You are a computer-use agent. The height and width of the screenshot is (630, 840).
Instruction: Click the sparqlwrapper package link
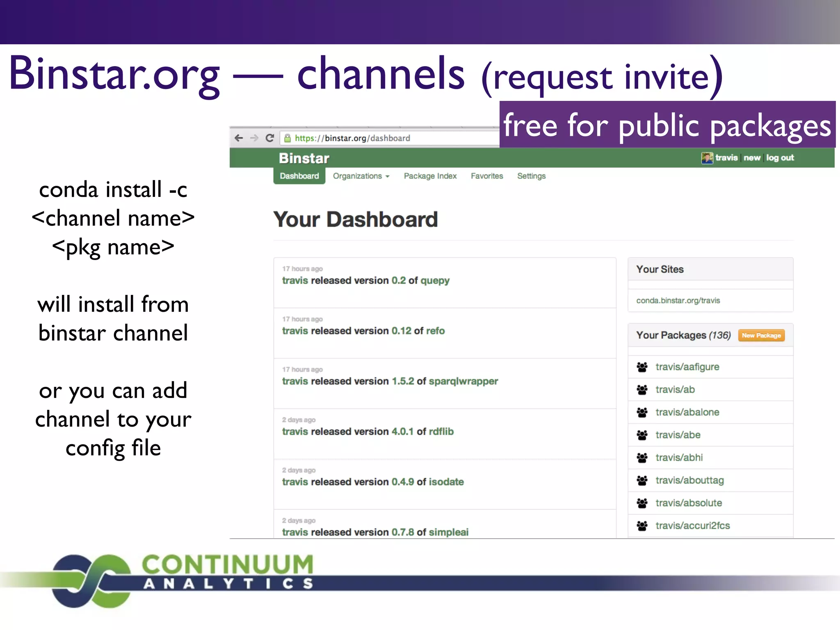[463, 381]
